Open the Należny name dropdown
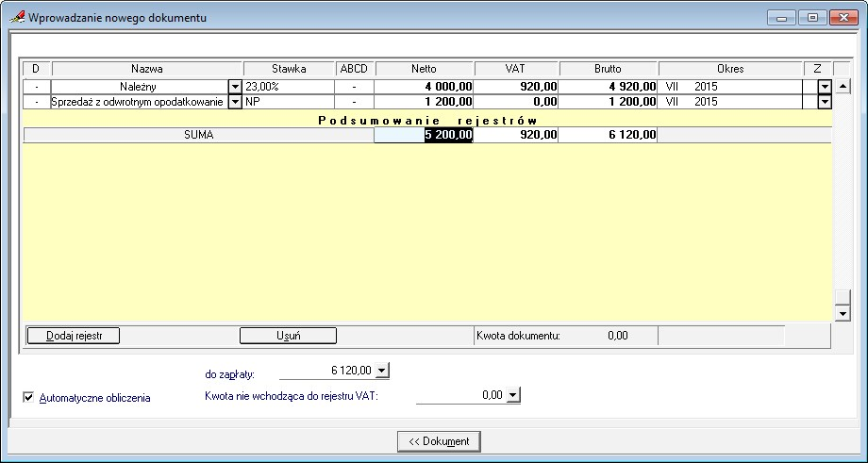Viewport: 868px width, 463px height. click(x=235, y=87)
